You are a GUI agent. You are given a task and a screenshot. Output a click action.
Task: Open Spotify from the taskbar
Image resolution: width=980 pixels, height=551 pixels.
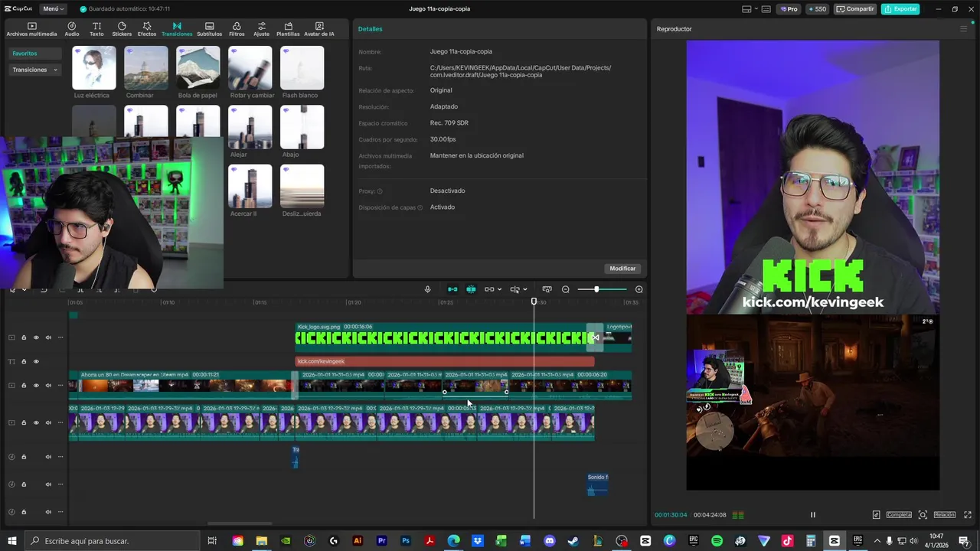pos(717,541)
